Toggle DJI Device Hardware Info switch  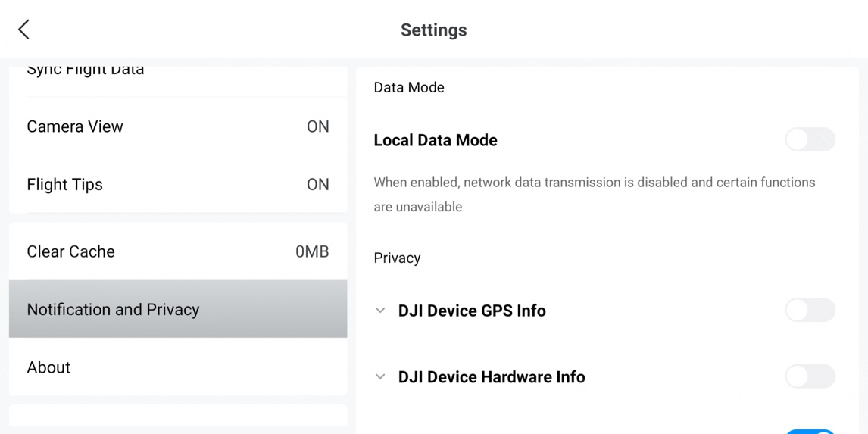810,376
